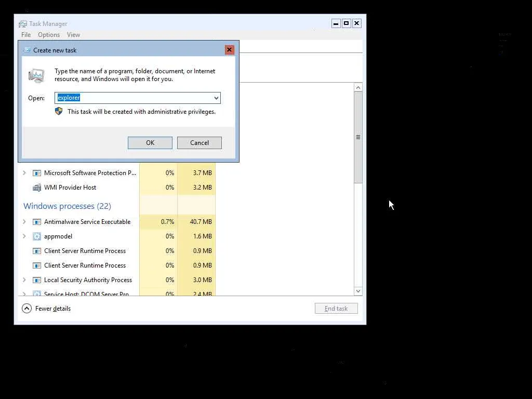Click the administrative privileges shield icon
The height and width of the screenshot is (399, 532).
59,111
